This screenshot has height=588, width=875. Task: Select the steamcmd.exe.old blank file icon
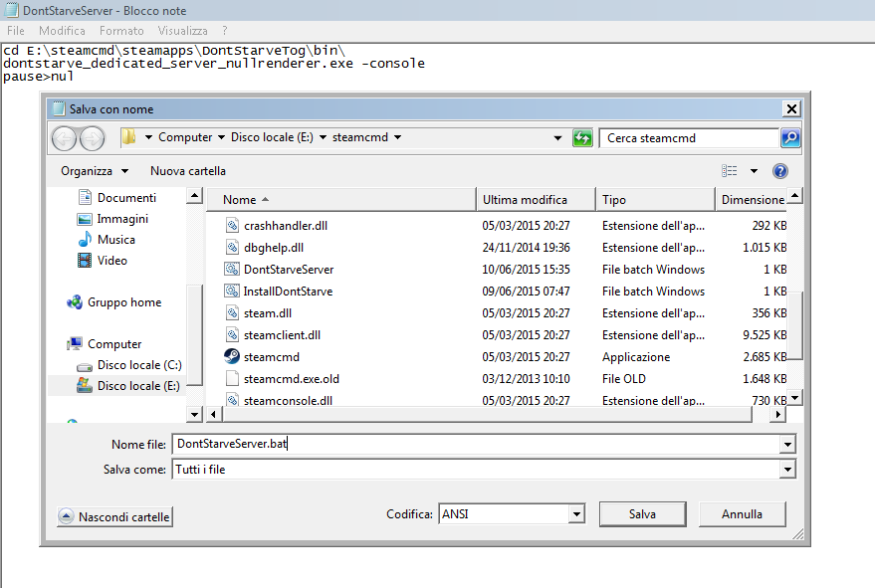coord(232,378)
